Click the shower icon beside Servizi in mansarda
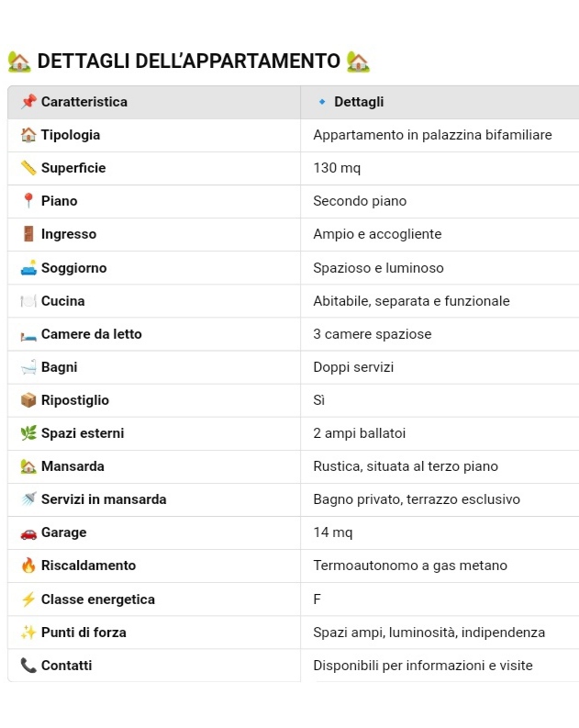 pos(28,499)
